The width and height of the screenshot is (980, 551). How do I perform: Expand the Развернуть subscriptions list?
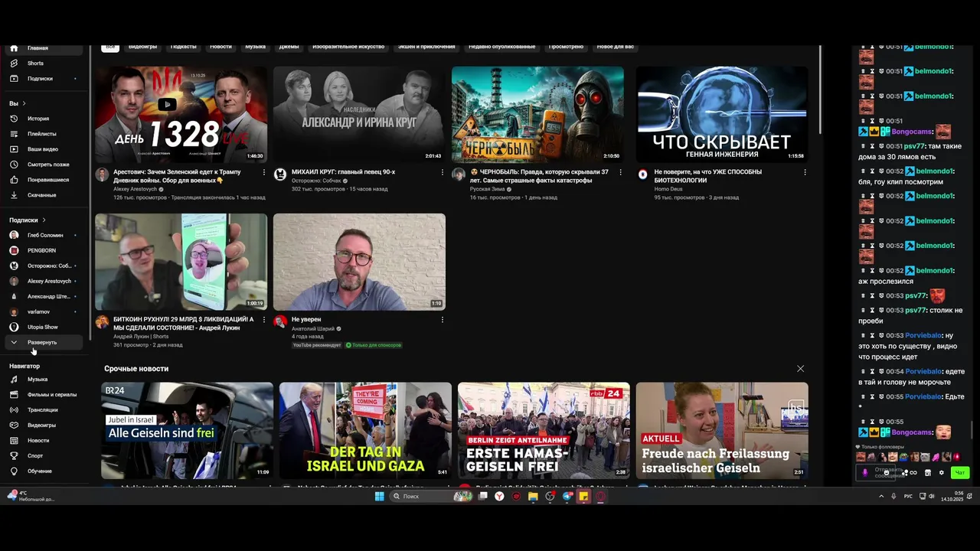[44, 342]
